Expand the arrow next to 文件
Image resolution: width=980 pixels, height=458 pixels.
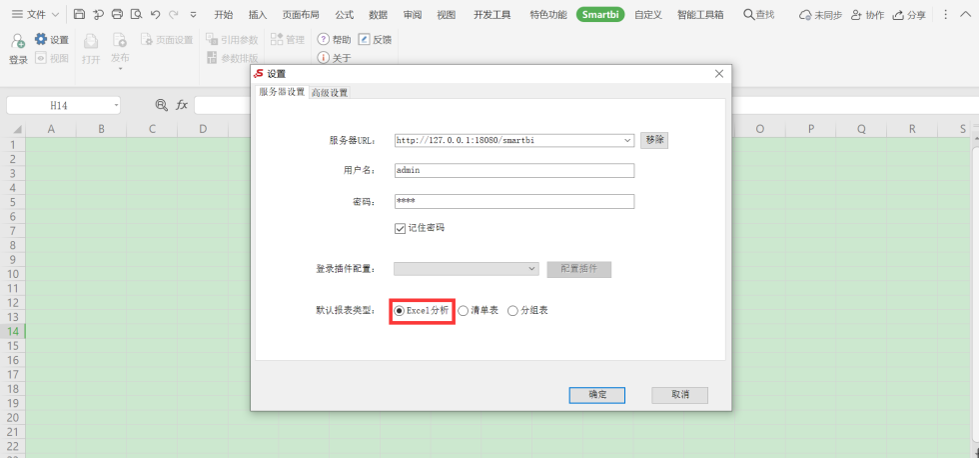[x=55, y=14]
